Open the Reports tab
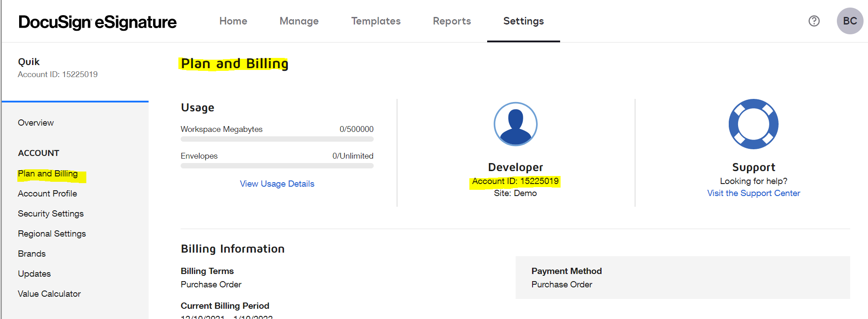 pos(452,21)
